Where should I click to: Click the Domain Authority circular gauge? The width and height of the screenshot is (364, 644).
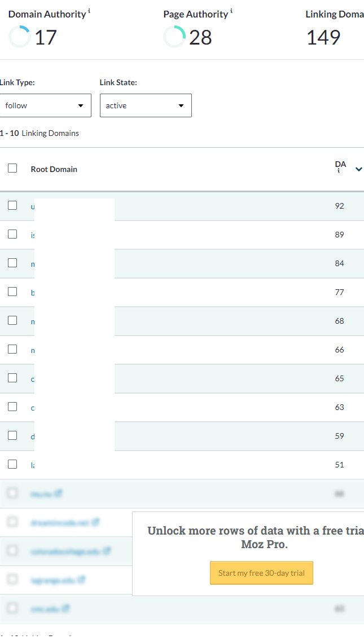(20, 37)
